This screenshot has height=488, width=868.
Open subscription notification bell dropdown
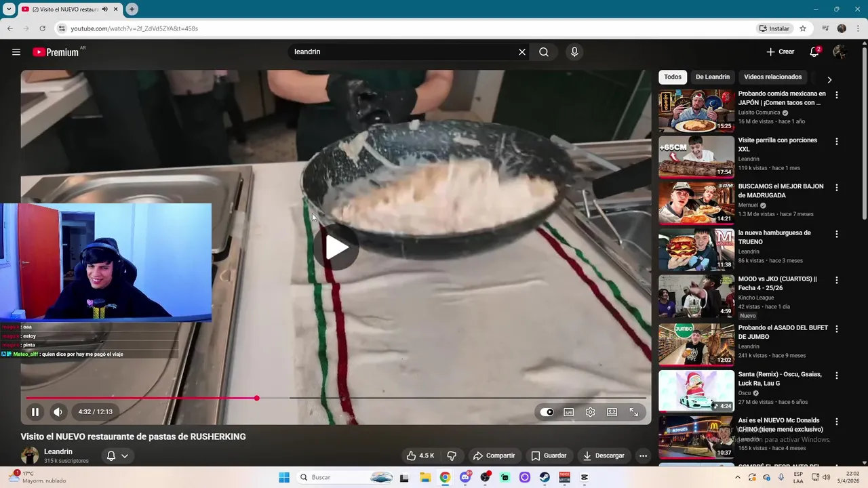(x=117, y=455)
